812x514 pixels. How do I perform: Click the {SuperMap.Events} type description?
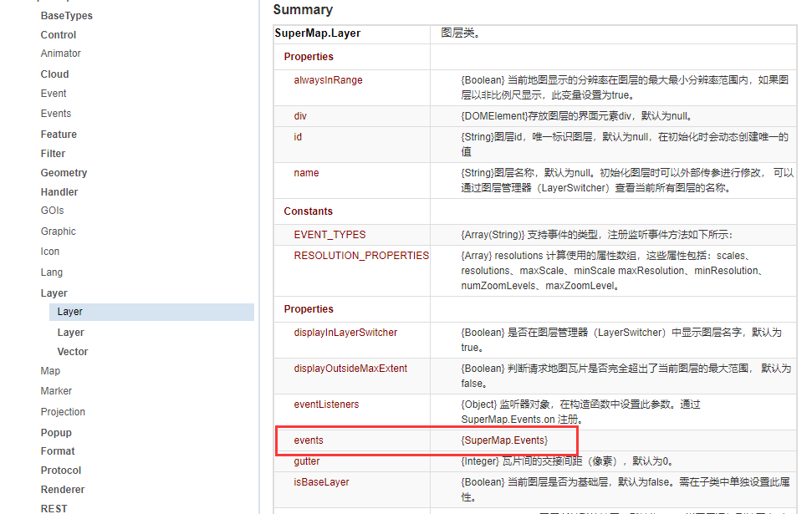point(504,440)
